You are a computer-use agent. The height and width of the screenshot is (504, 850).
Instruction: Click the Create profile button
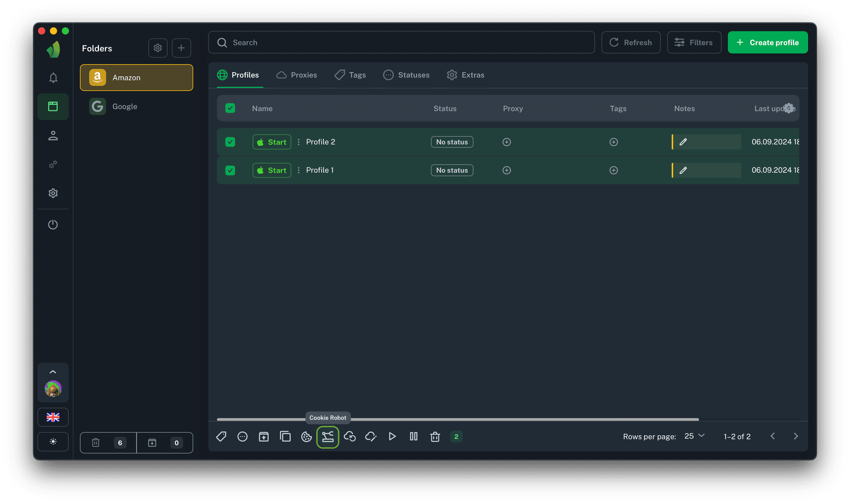pyautogui.click(x=767, y=42)
